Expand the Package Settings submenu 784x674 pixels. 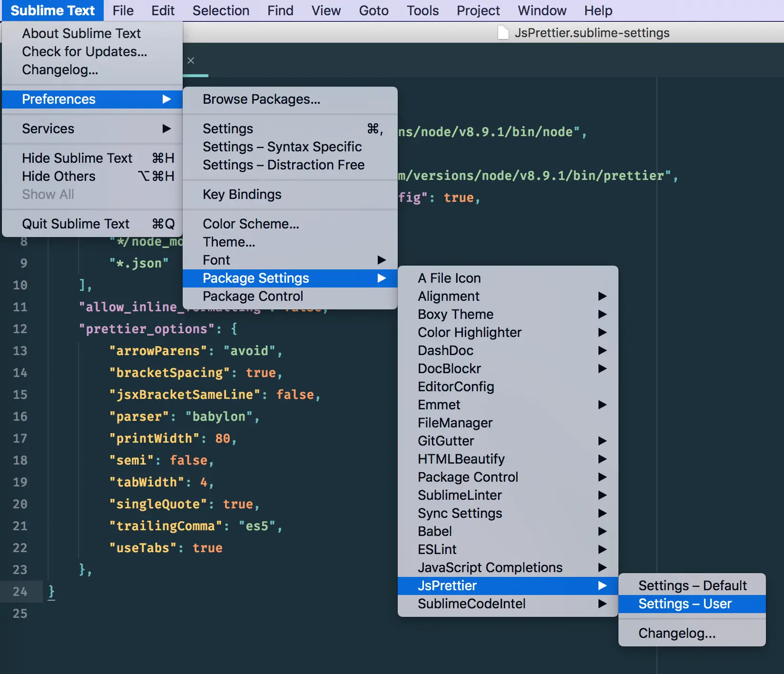pos(290,278)
